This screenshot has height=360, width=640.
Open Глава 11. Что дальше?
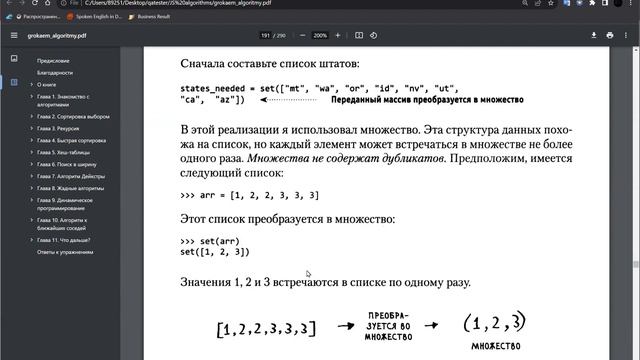coord(63,240)
